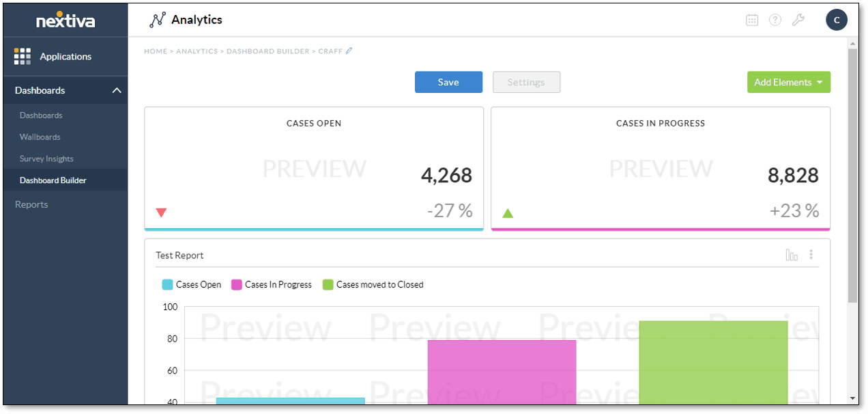Viewport: 868px width, 414px height.
Task: Click the pencil icon to rename CRAFF
Action: (349, 51)
